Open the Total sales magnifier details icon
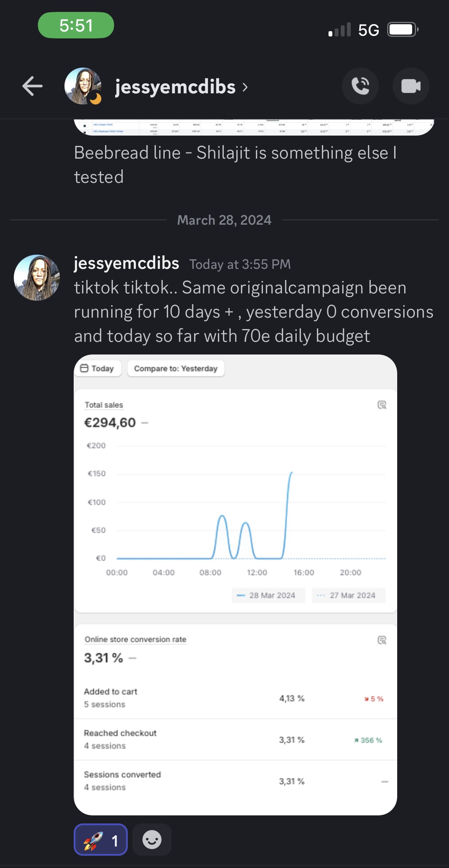Viewport: 449px width, 868px height. coord(381,405)
